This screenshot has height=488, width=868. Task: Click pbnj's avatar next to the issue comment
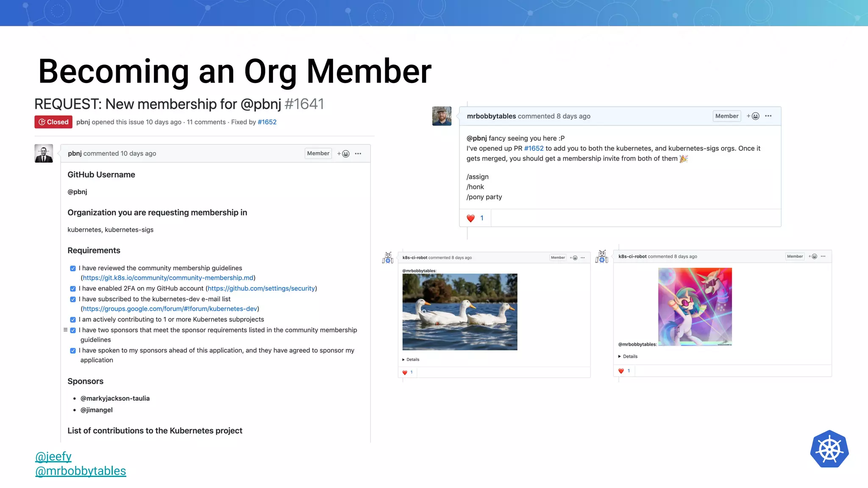tap(44, 153)
